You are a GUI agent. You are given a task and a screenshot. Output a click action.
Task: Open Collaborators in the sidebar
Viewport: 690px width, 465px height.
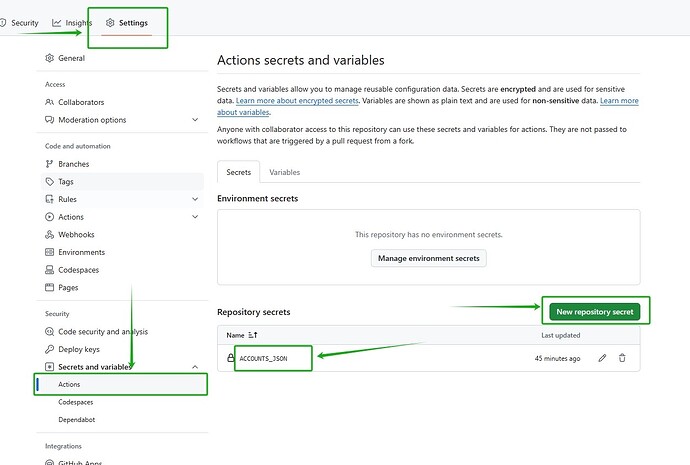80,102
